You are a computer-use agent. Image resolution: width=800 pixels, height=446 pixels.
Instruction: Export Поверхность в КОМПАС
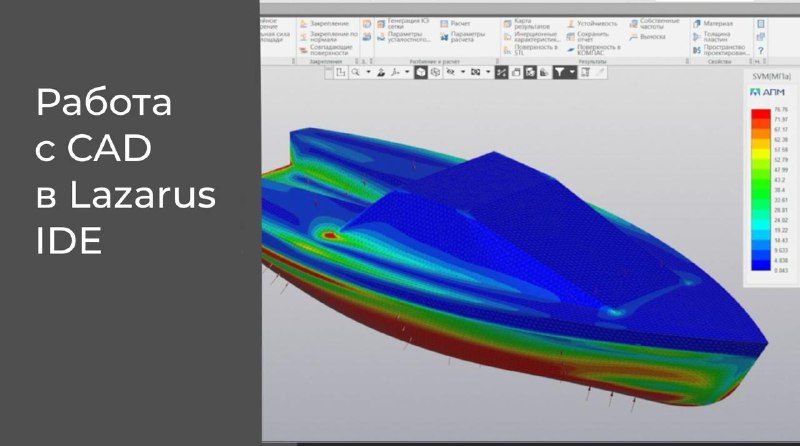[x=594, y=49]
